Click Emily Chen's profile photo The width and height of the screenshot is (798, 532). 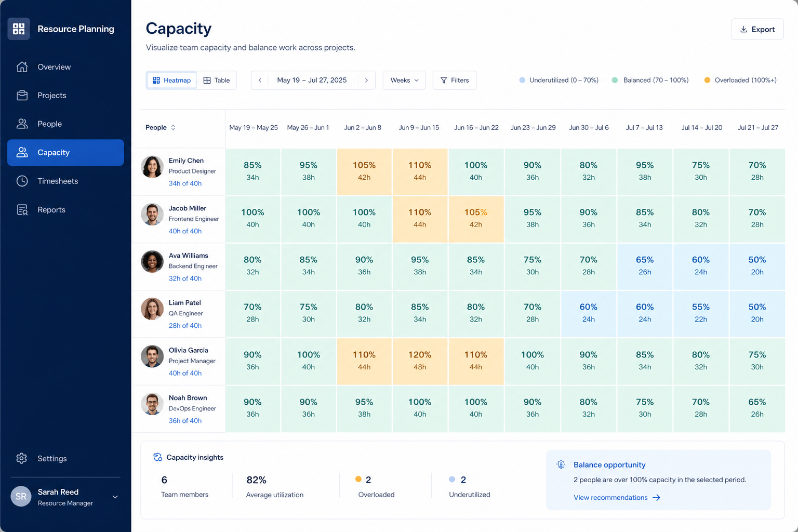pyautogui.click(x=152, y=167)
